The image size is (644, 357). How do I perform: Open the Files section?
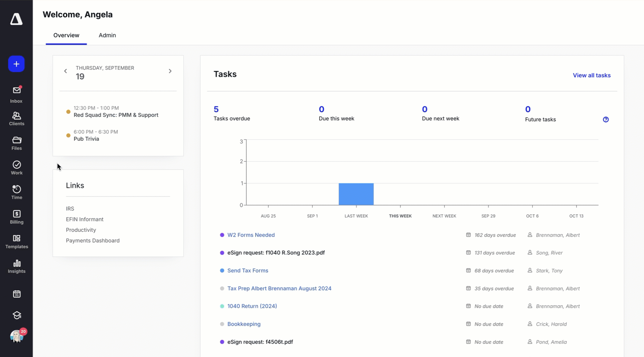(x=16, y=143)
